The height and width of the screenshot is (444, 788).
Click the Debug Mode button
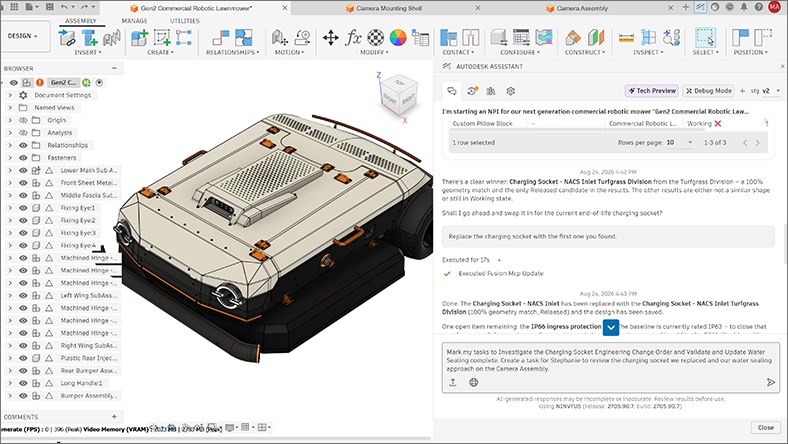(x=709, y=91)
